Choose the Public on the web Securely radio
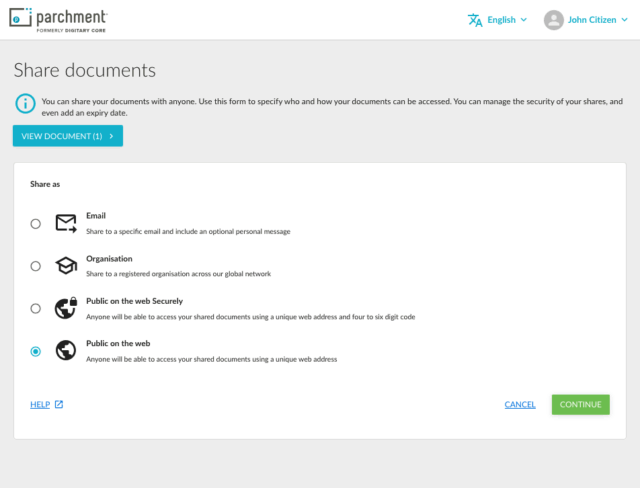This screenshot has width=640, height=488. point(36,308)
